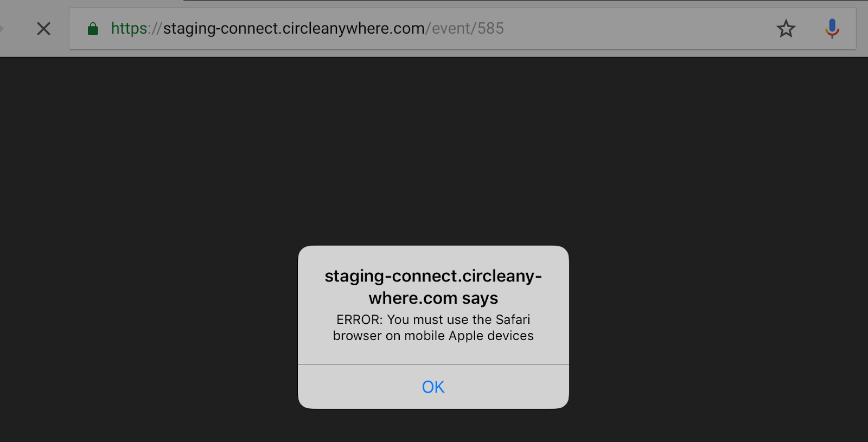This screenshot has height=442, width=868.
Task: Tap the partially visible forward arrow
Action: [x=2, y=29]
